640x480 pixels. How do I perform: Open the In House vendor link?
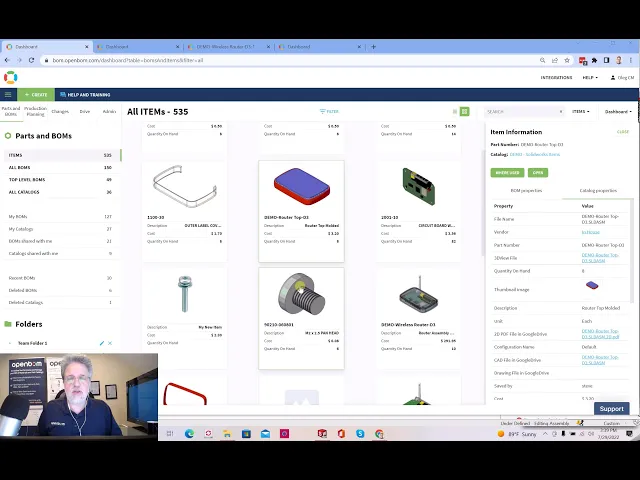coord(591,232)
